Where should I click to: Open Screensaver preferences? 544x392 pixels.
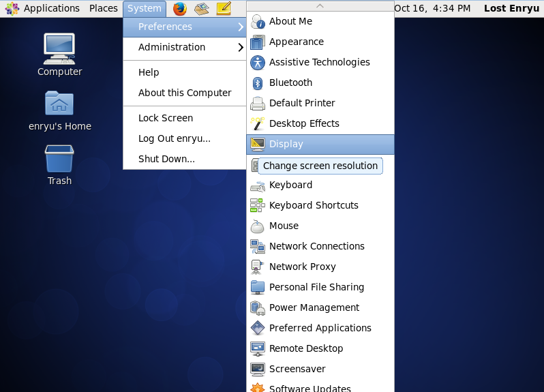click(320, 369)
